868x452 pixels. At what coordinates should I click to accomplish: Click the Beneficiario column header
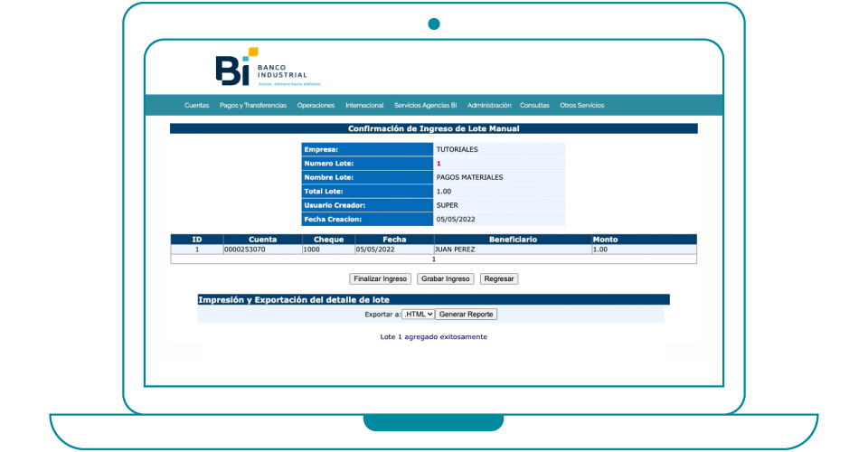513,240
